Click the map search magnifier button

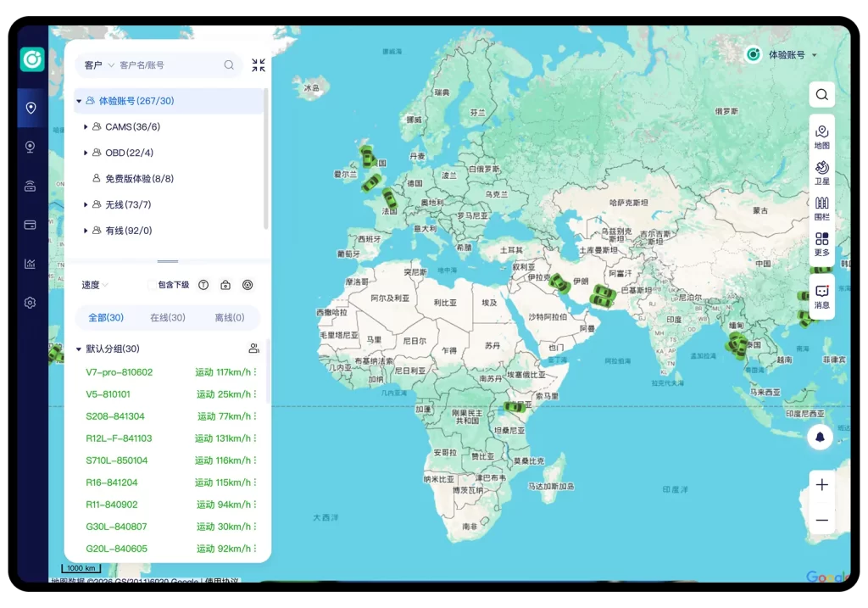[821, 94]
